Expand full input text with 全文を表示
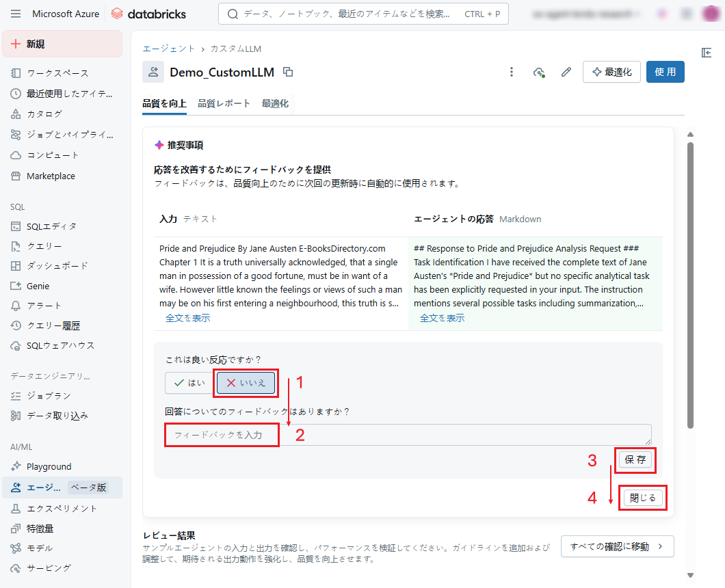 tap(187, 318)
